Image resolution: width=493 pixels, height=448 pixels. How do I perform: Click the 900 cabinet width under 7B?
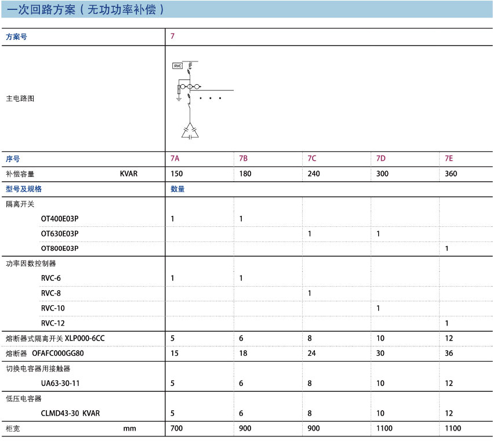(x=245, y=428)
